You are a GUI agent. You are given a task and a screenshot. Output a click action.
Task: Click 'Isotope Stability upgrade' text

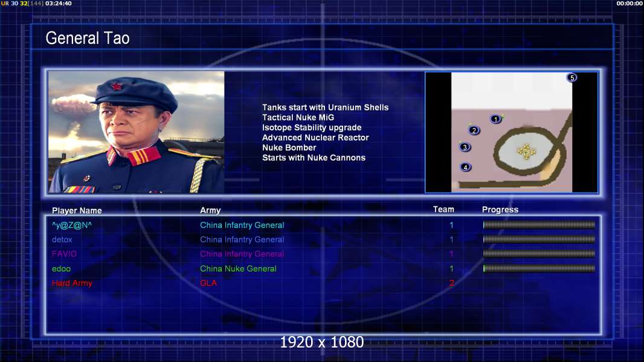(x=312, y=127)
